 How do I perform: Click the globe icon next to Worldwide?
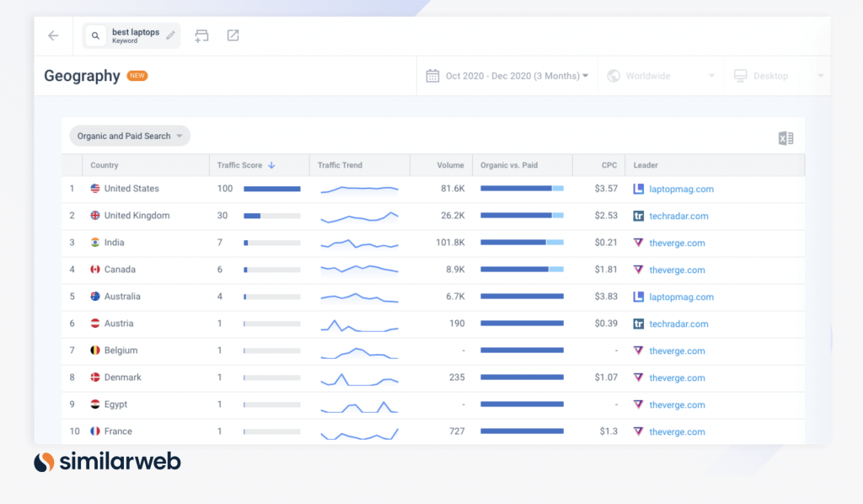coord(614,76)
